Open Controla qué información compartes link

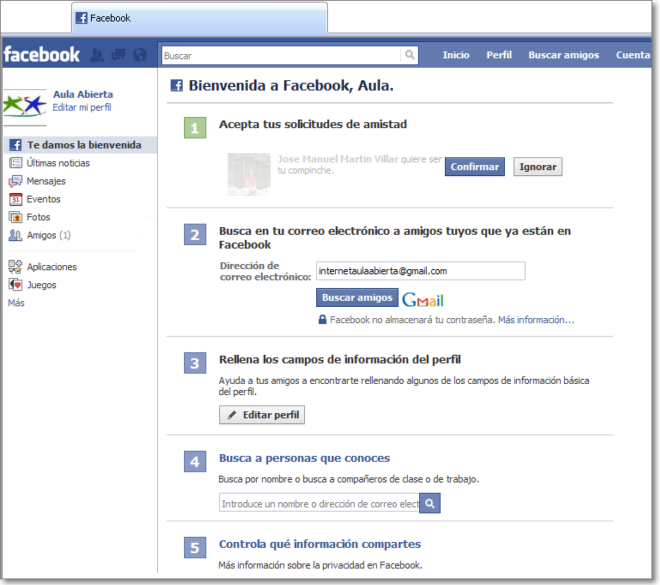320,544
